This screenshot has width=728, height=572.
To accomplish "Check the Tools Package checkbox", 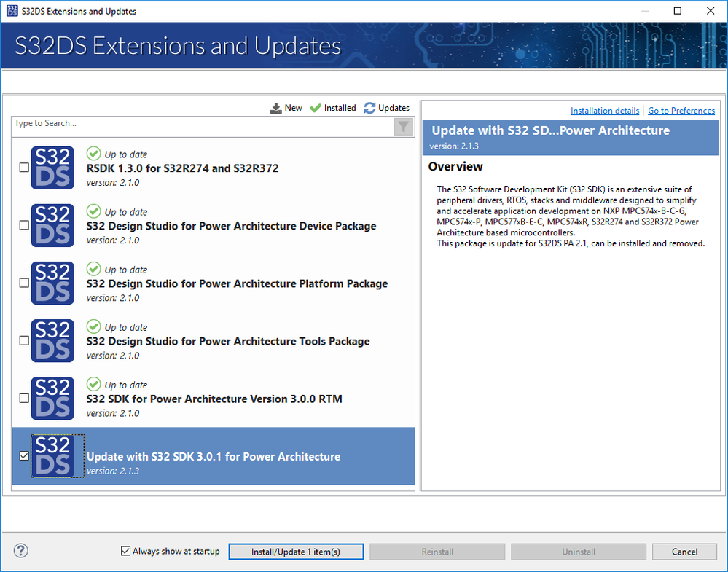I will coord(24,340).
